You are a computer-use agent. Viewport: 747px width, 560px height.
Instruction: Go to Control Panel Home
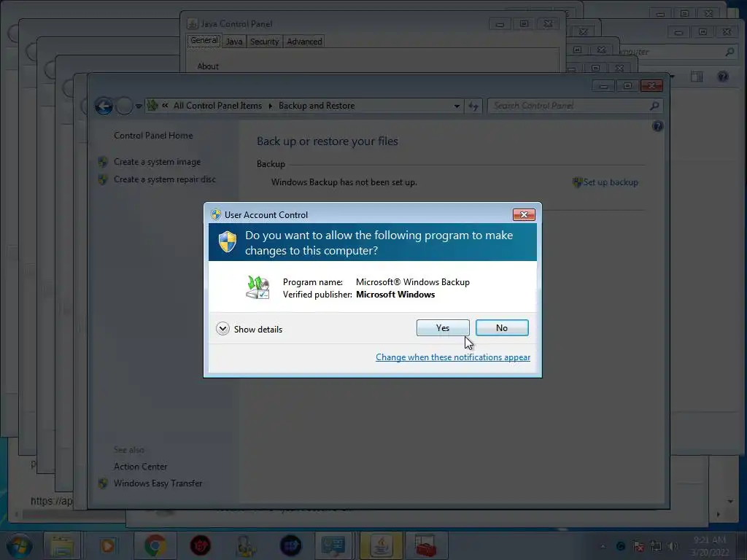click(153, 135)
